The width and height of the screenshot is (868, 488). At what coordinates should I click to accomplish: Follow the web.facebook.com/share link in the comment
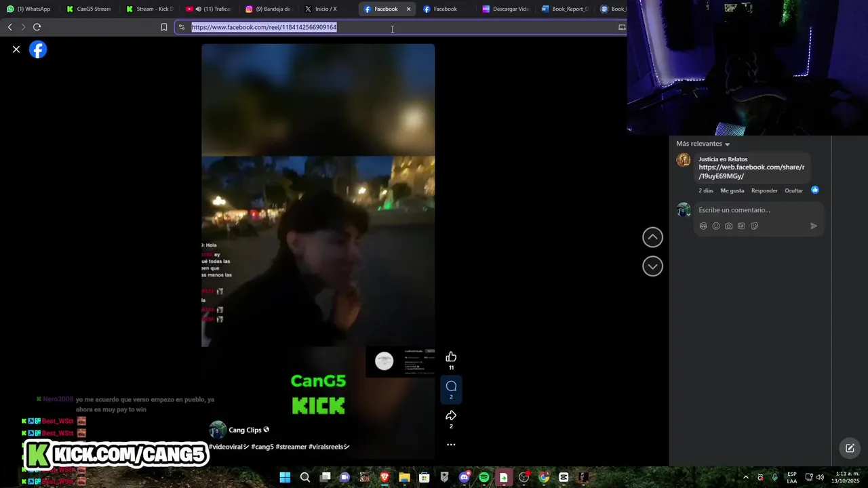[x=751, y=171]
